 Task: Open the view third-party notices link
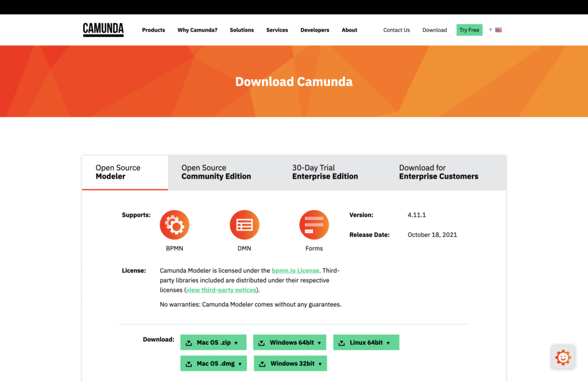(x=221, y=290)
